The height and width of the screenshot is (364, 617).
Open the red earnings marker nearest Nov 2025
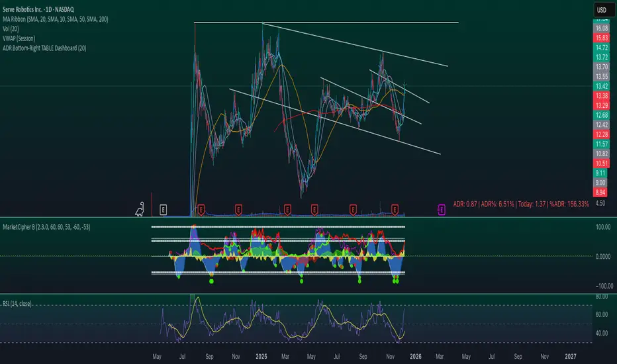395,210
